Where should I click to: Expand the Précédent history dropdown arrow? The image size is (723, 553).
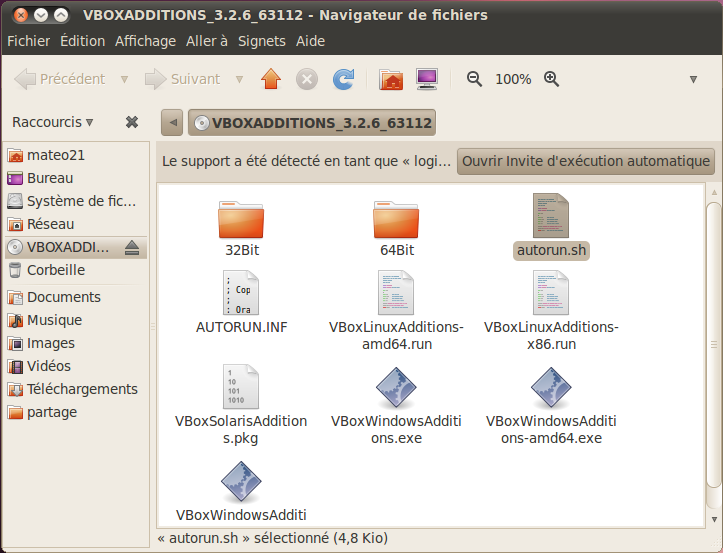(x=124, y=79)
